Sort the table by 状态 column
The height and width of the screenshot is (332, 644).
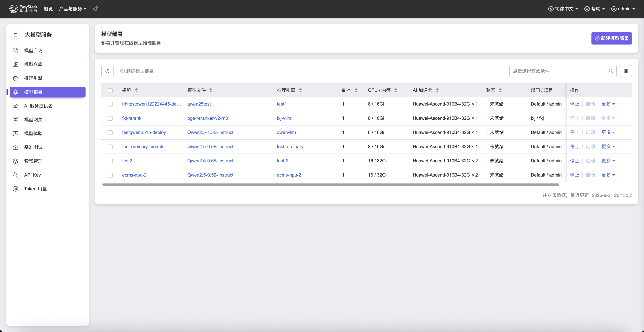(500, 90)
